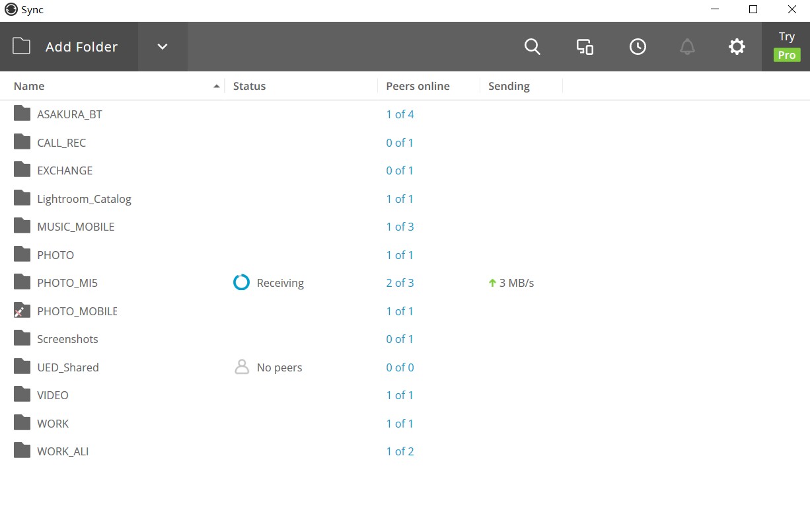This screenshot has width=810, height=532.
Task: Click the WORK_ALI folder icon
Action: coord(22,451)
